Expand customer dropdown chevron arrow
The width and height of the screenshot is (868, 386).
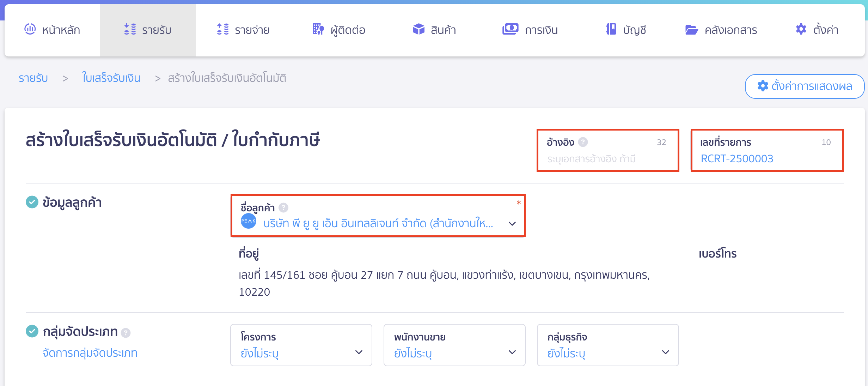(x=512, y=224)
